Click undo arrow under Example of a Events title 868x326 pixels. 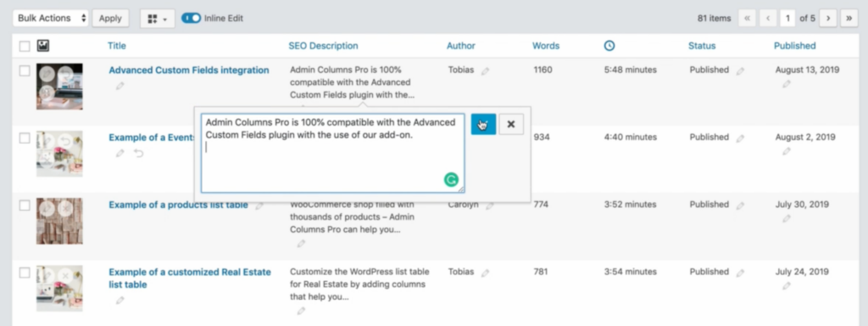click(138, 153)
